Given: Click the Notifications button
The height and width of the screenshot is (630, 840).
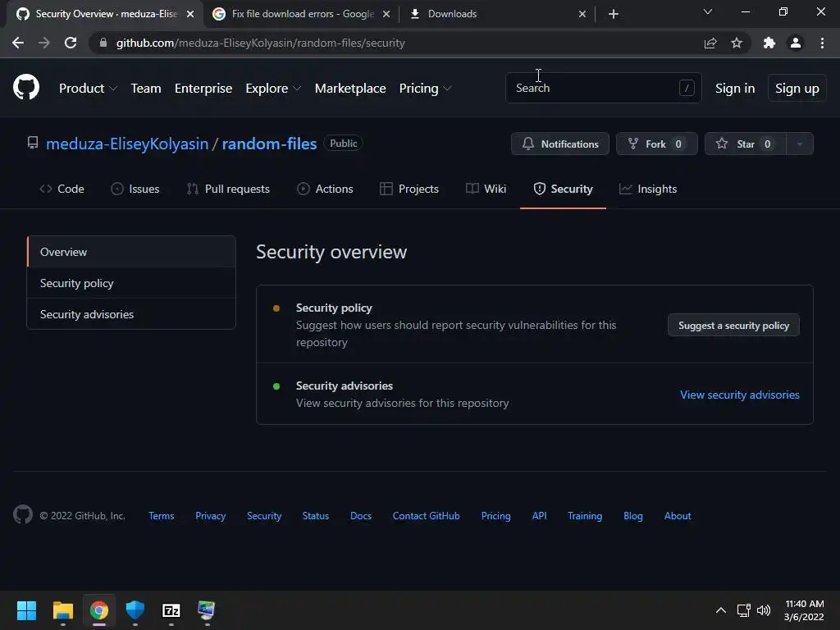Looking at the screenshot, I should coord(559,144).
